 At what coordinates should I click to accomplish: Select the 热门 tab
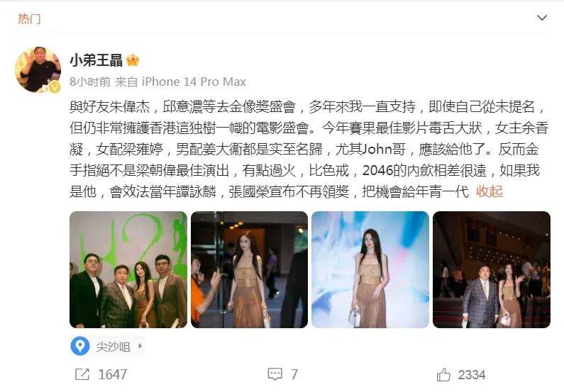pyautogui.click(x=29, y=18)
